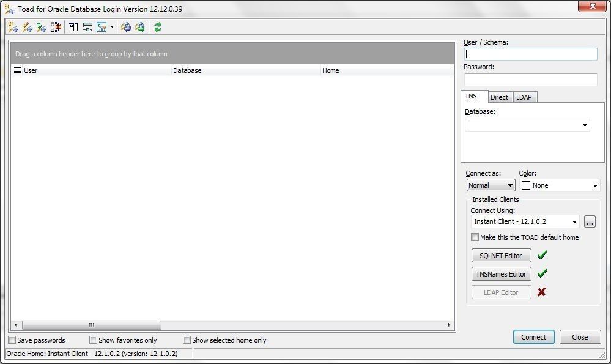Click the LDAP Editor button
The width and height of the screenshot is (611, 364).
pos(501,292)
